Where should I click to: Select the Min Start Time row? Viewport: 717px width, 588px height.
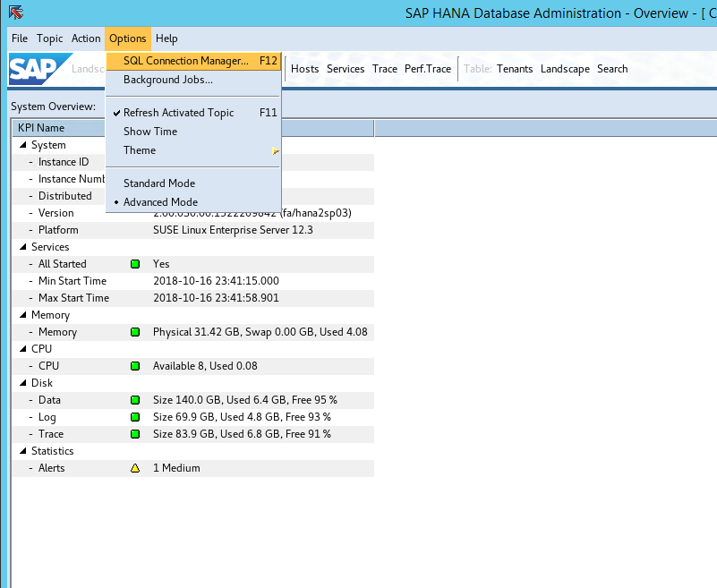pyautogui.click(x=193, y=281)
